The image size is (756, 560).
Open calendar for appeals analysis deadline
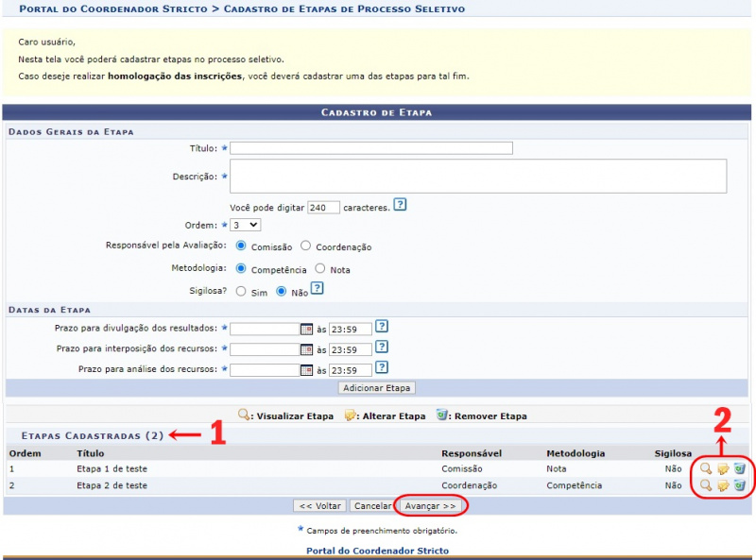point(305,370)
